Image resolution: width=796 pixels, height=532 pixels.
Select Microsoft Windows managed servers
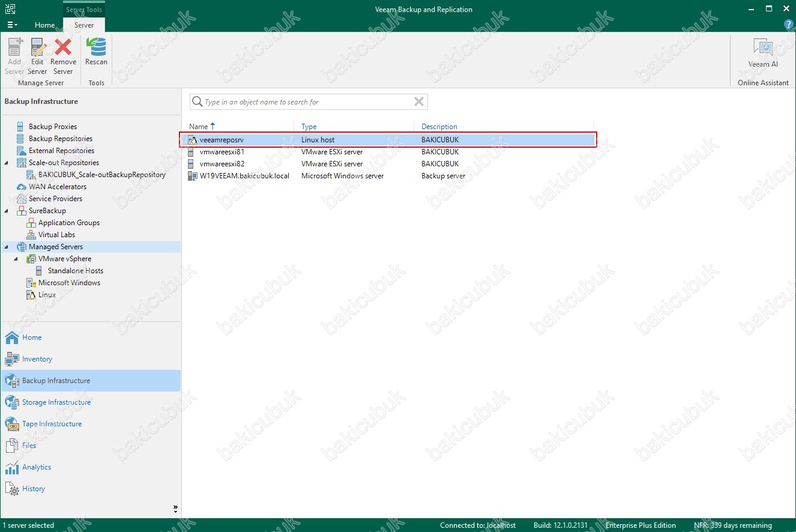click(x=70, y=283)
